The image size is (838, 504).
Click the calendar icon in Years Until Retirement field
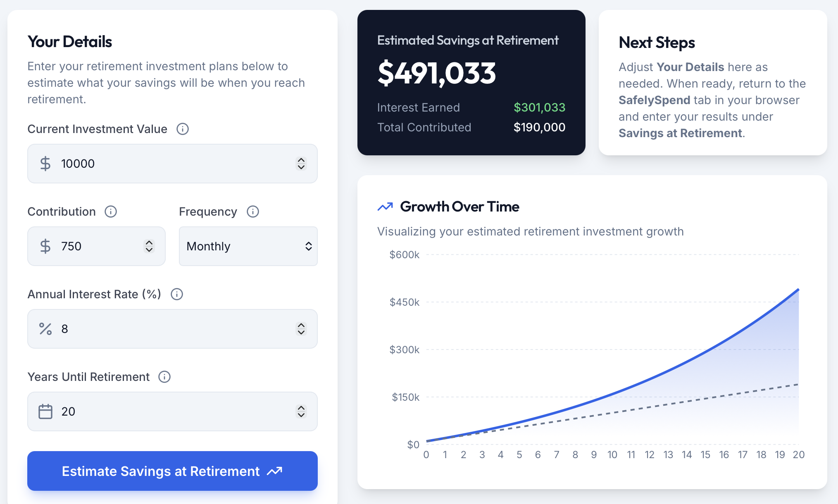pos(45,411)
